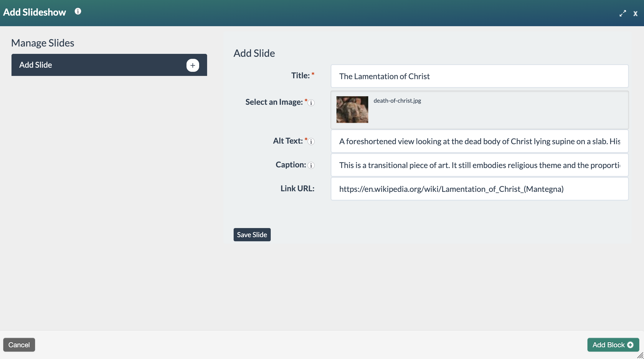Click the dialog resize handle in corner
Screen dimensions: 644x359
(x=640, y=355)
